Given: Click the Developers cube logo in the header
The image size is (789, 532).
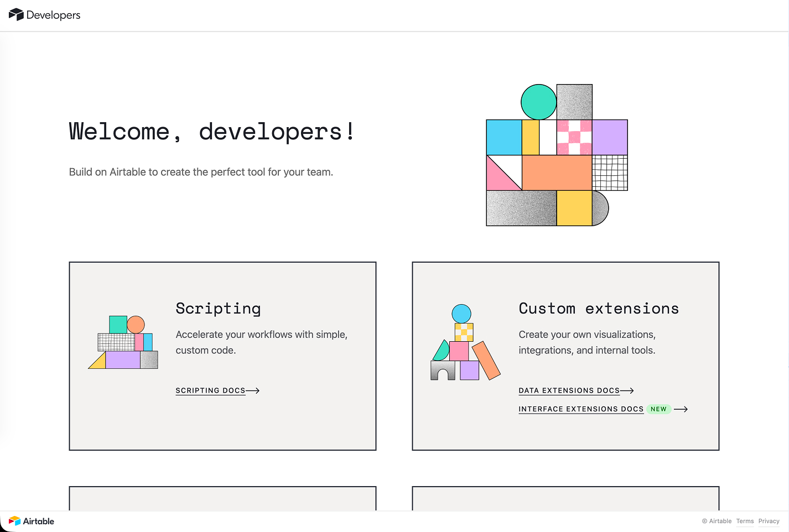Looking at the screenshot, I should [16, 14].
